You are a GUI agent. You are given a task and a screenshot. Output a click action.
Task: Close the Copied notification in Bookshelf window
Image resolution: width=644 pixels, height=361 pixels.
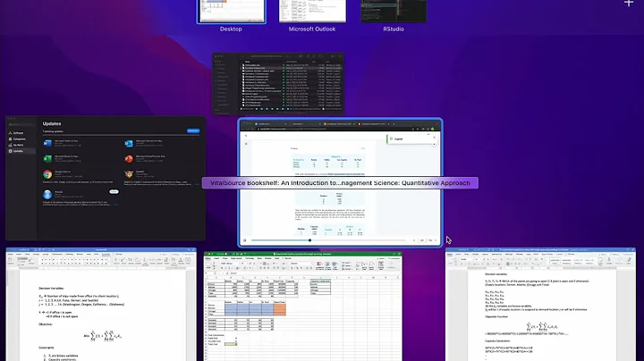pos(434,138)
